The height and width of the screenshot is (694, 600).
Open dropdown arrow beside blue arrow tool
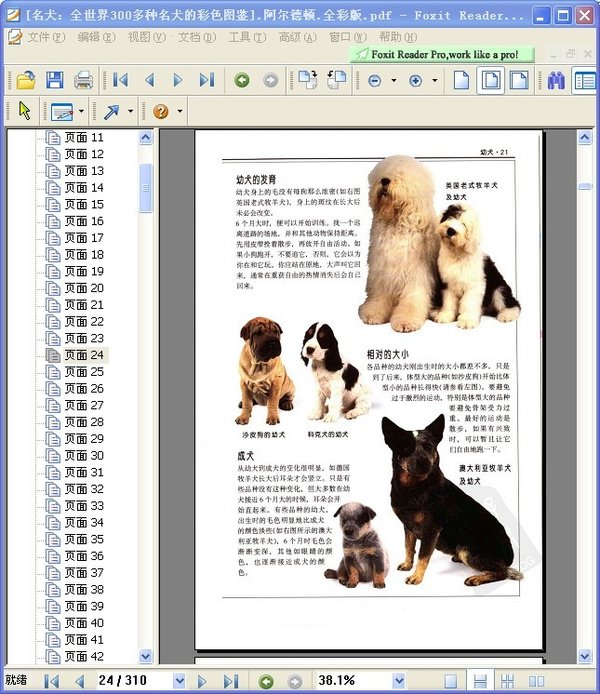[x=133, y=111]
